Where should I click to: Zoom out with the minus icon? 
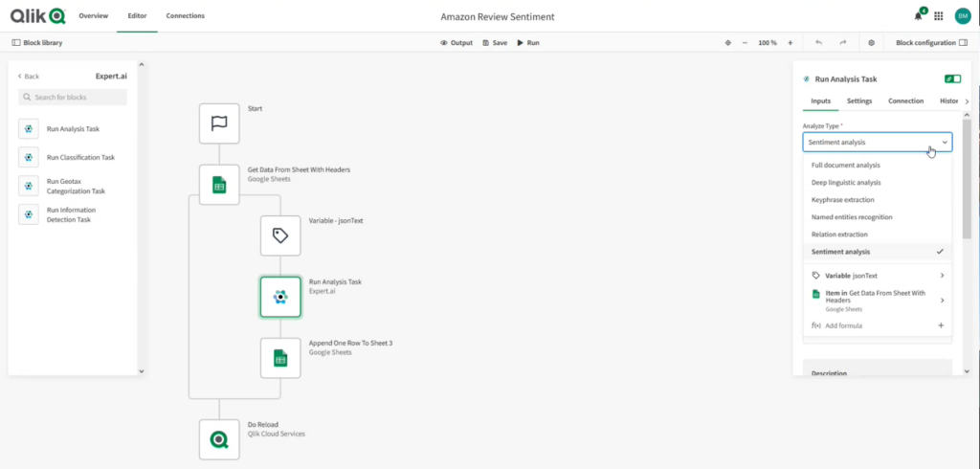point(745,42)
